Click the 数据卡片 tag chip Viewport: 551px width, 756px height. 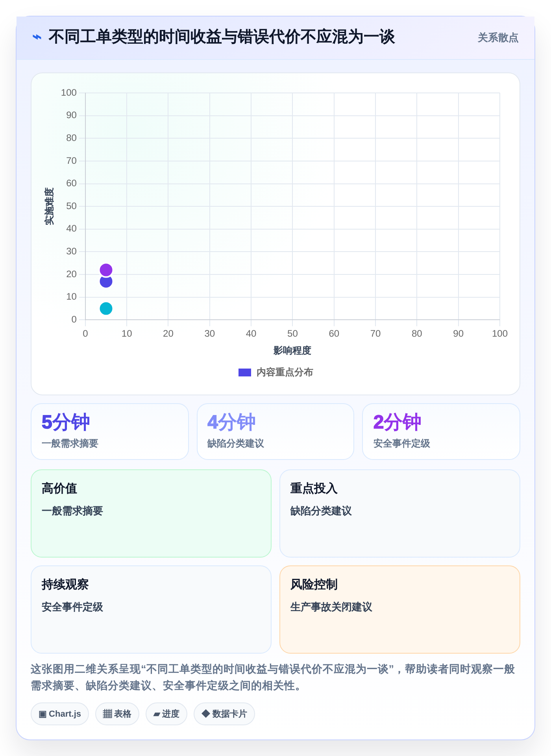click(224, 714)
